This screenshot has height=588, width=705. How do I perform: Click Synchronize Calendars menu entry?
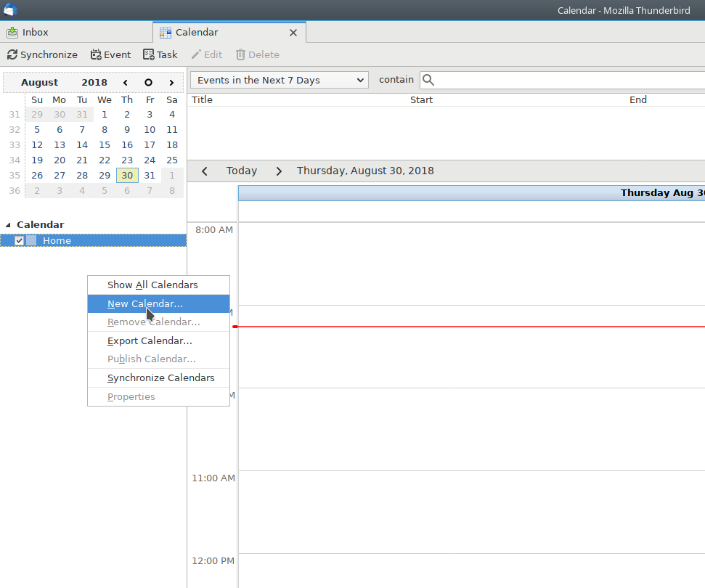coord(160,378)
